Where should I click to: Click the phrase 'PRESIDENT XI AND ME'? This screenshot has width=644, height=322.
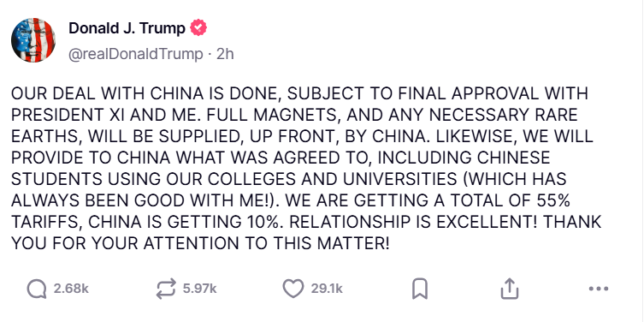(x=105, y=115)
